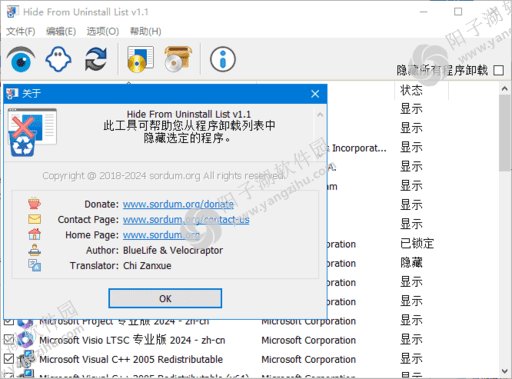This screenshot has width=512, height=379.
Task: Select the 已锁定 status cell
Action: click(417, 243)
